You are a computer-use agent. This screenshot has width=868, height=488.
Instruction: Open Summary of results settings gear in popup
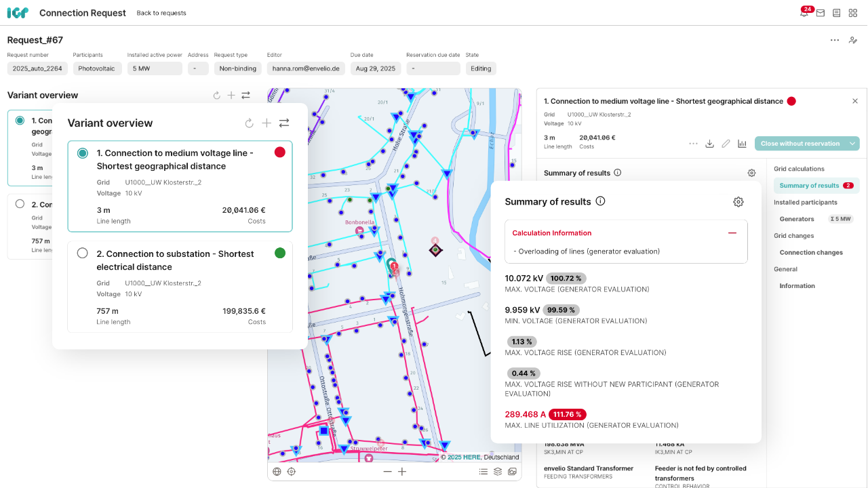point(738,202)
